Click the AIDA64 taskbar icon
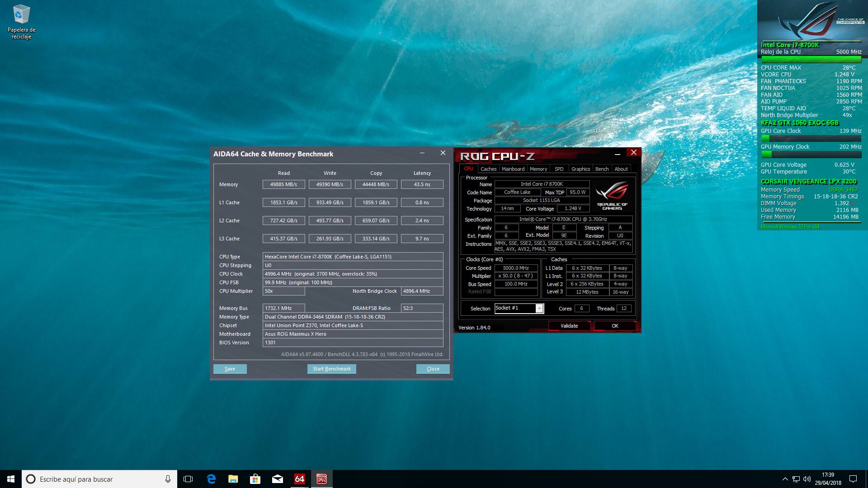 [x=299, y=479]
